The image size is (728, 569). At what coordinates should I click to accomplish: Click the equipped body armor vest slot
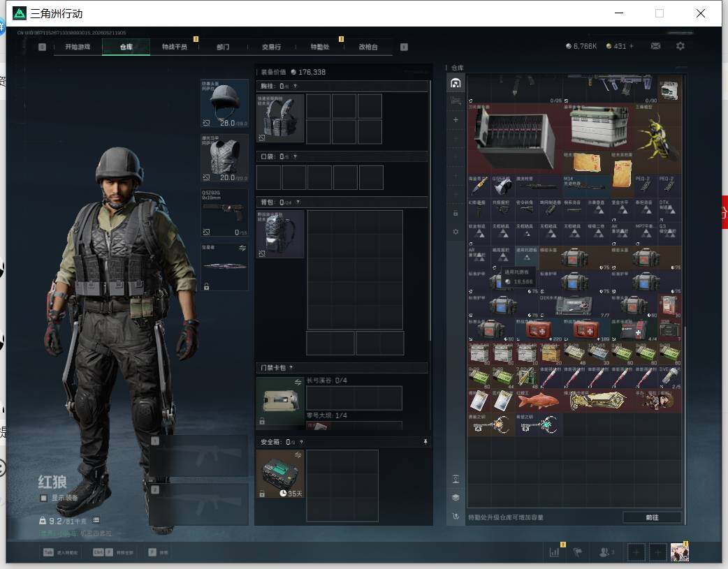click(x=224, y=158)
